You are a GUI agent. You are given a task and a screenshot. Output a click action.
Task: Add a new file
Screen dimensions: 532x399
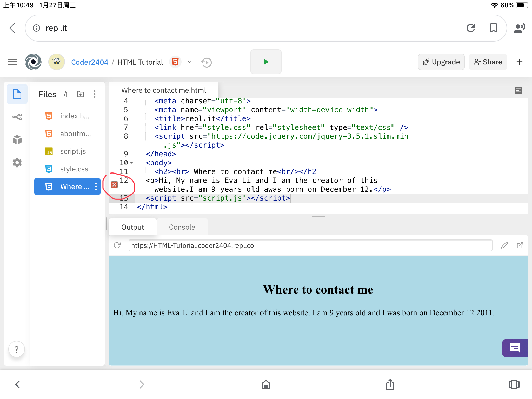point(64,94)
